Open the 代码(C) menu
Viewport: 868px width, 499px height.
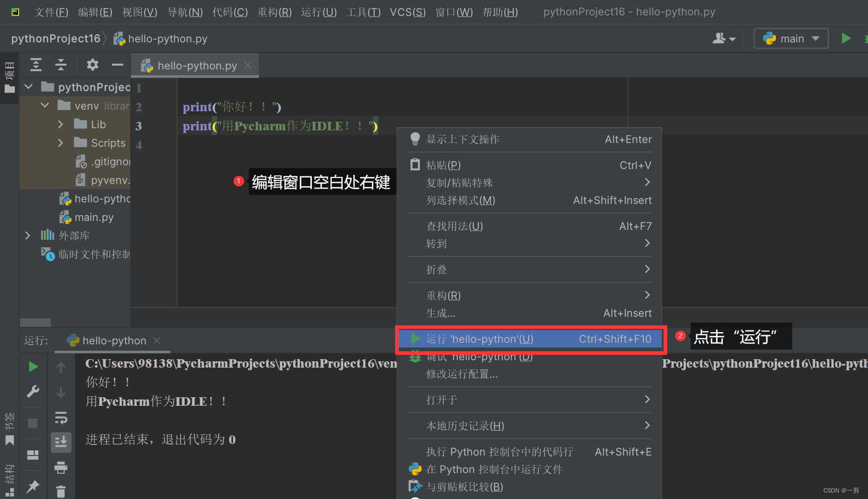pos(230,12)
